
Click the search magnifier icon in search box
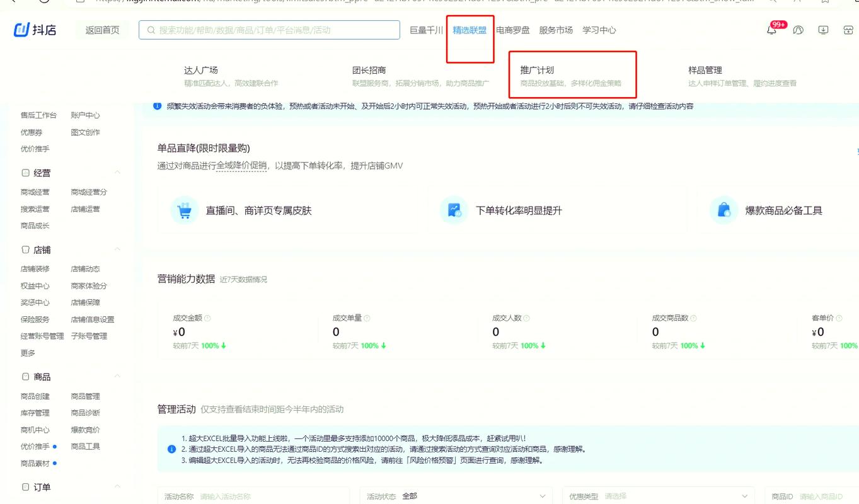click(151, 30)
